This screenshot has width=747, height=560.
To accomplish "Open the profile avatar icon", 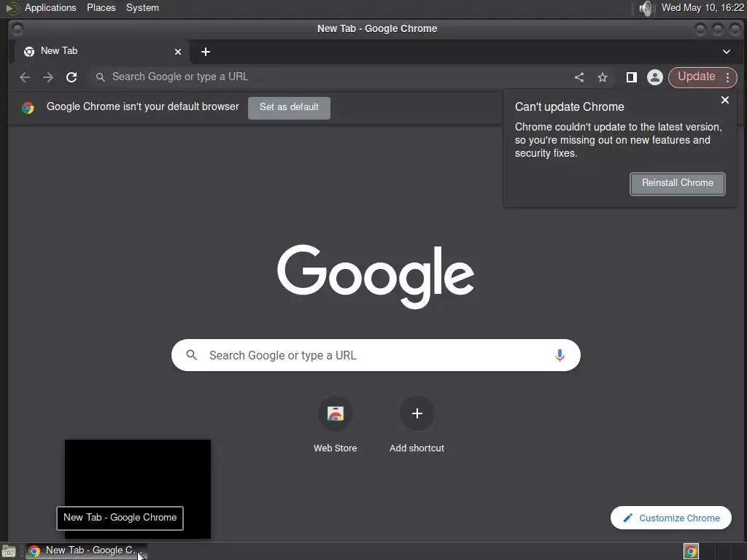I will point(654,77).
